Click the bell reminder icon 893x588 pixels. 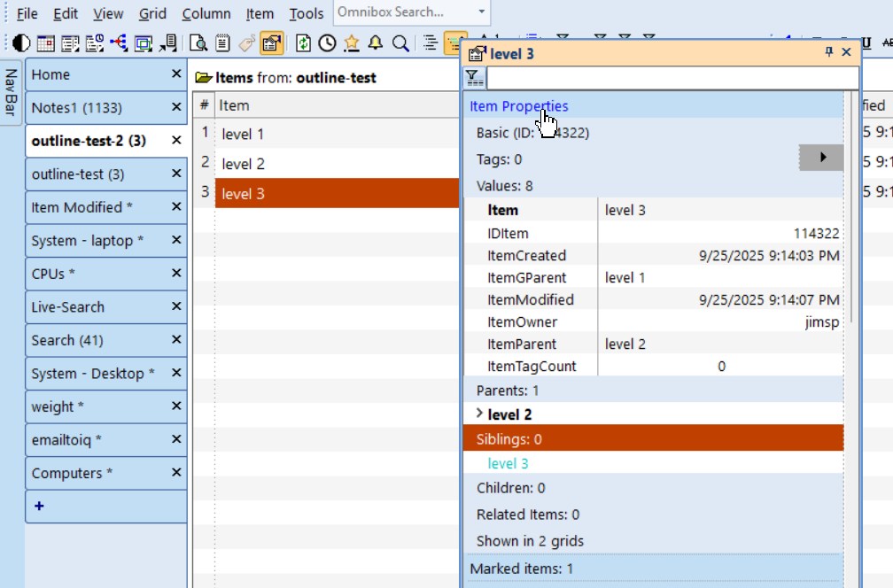[x=376, y=43]
